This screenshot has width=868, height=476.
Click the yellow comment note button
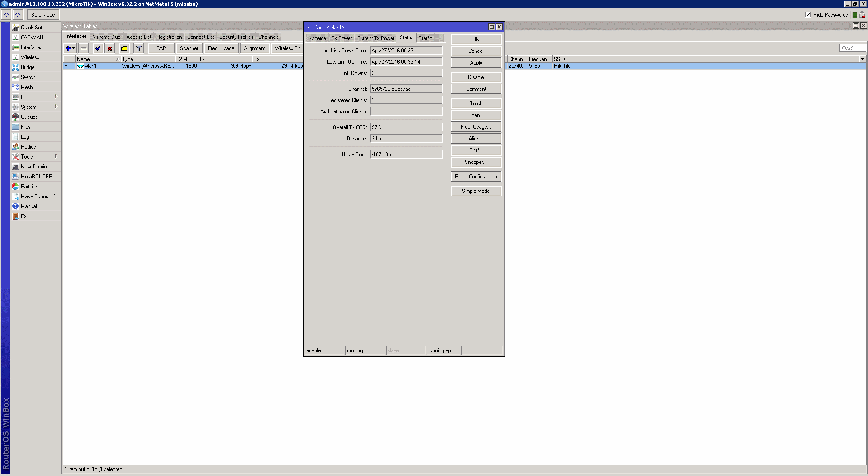124,48
